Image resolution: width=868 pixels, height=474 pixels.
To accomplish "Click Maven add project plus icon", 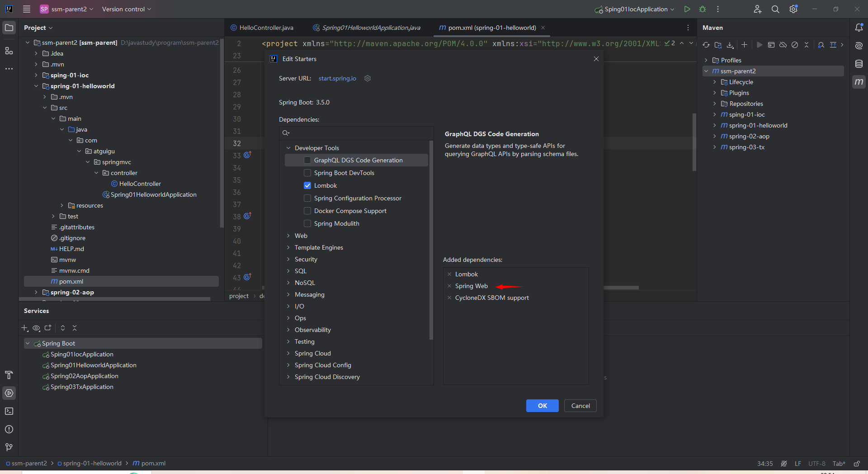I will [744, 45].
